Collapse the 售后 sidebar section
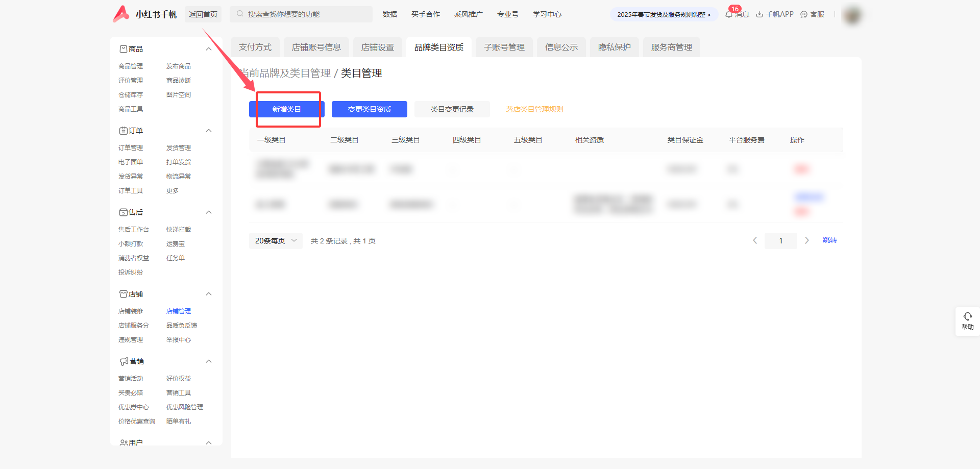Image resolution: width=980 pixels, height=469 pixels. click(209, 212)
